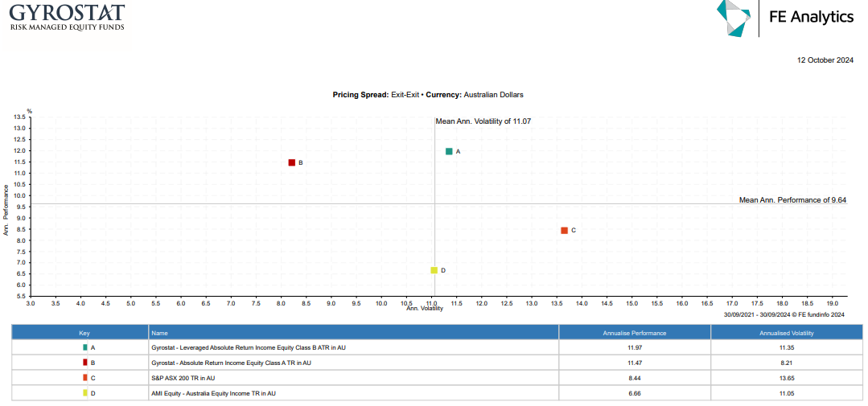Click the Ann. Volatility axis title
868x406 pixels.
425,309
